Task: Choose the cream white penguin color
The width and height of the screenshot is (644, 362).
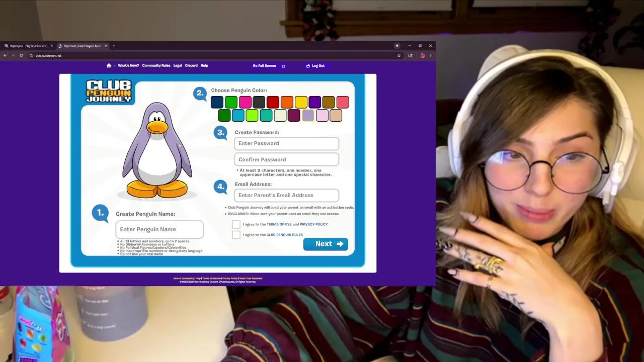Action: click(280, 116)
